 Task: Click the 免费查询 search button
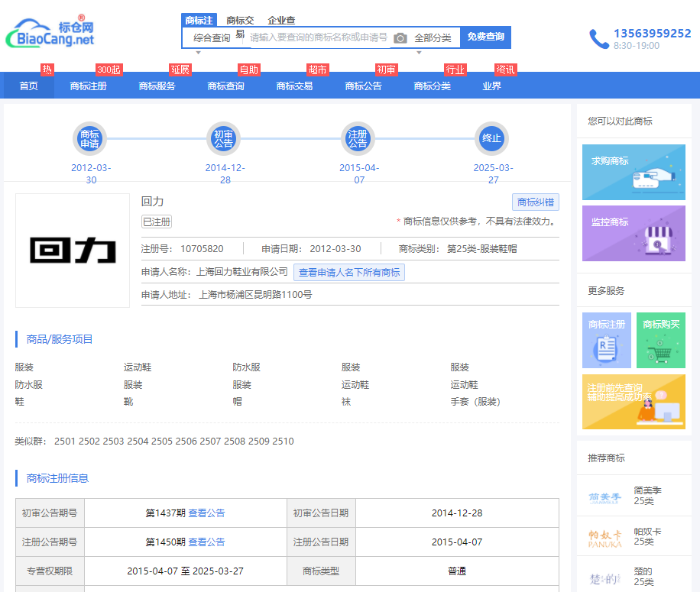pyautogui.click(x=486, y=37)
